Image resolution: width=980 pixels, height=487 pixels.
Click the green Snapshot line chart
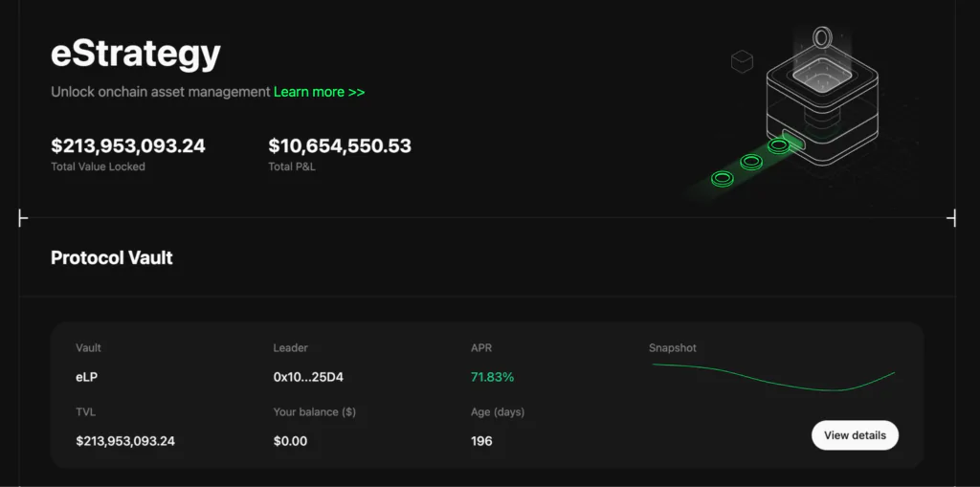[773, 377]
